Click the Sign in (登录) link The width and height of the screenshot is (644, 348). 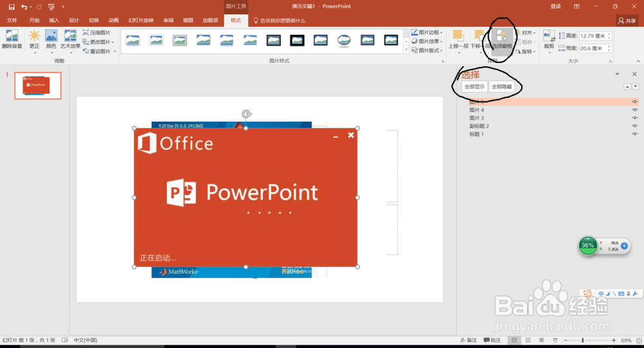(x=556, y=6)
